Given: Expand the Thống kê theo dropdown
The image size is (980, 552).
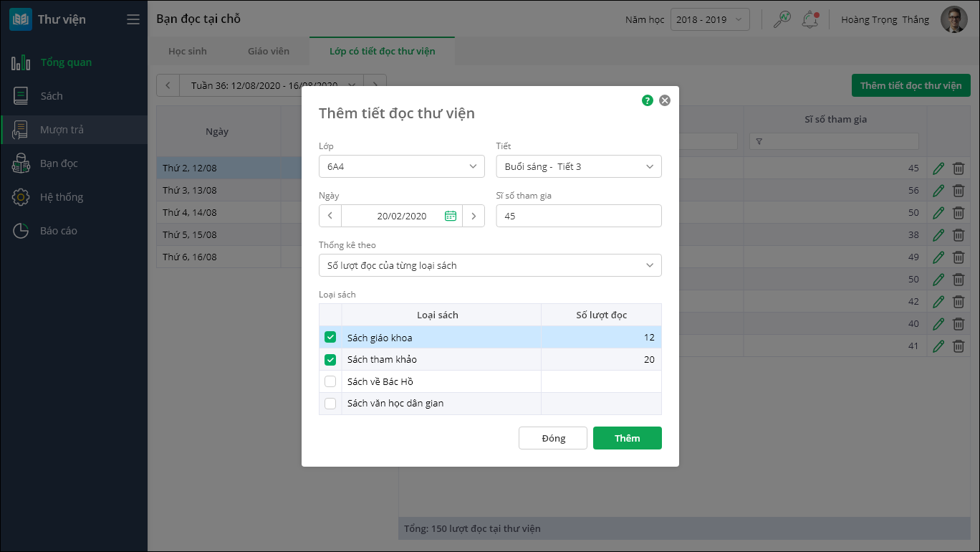Looking at the screenshot, I should click(x=490, y=265).
